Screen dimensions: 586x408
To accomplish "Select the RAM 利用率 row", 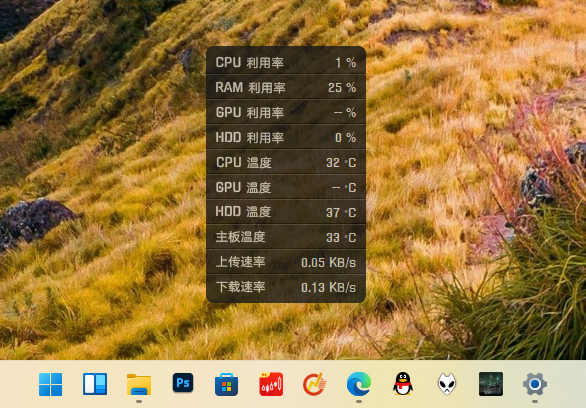I will pyautogui.click(x=286, y=87).
